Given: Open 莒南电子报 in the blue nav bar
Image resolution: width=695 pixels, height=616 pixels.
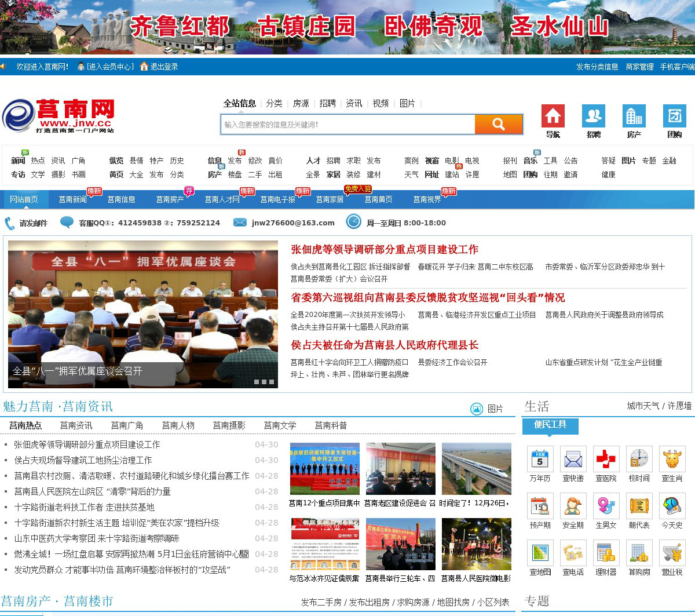Looking at the screenshot, I should pos(277,199).
